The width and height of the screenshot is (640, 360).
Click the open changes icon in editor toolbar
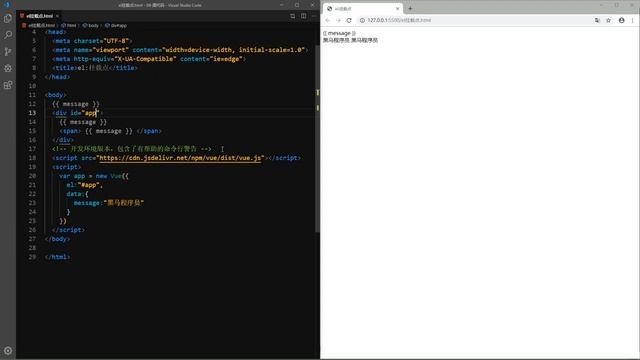[293, 16]
